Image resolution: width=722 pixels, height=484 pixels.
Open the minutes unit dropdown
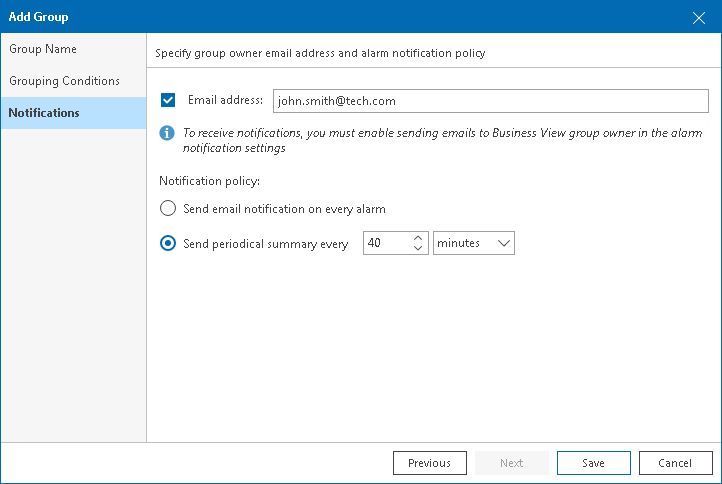474,243
